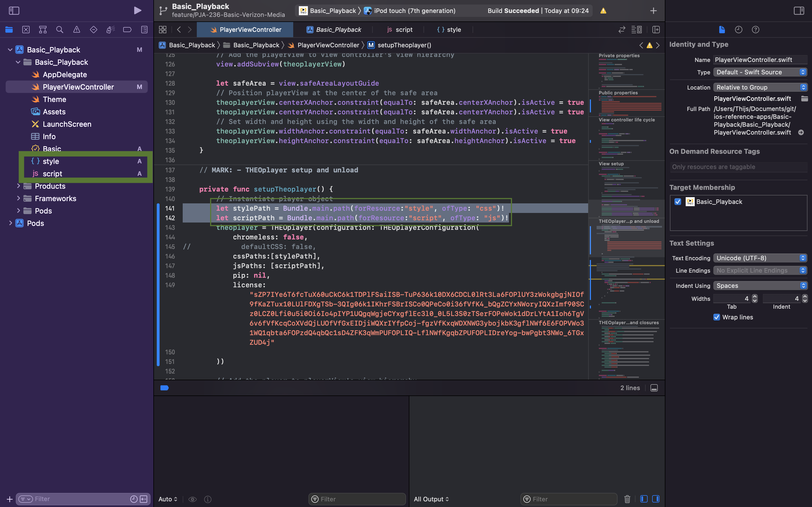Open the Issue navigator warning icon
The width and height of the screenshot is (812, 507).
pos(76,30)
